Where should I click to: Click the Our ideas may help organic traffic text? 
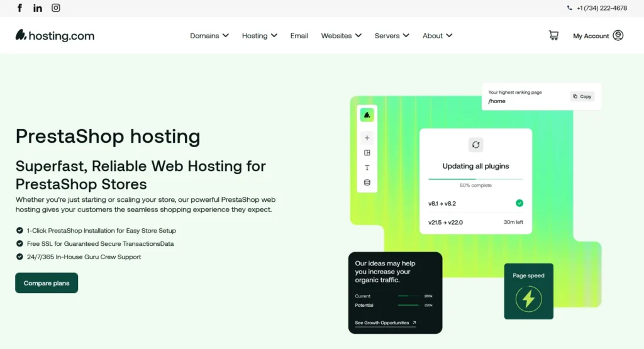[386, 272]
